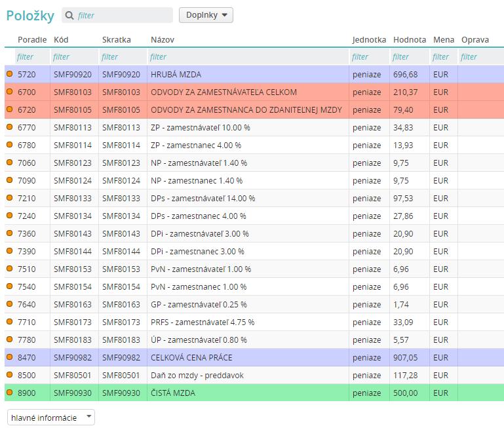Click the orange dot on row 5720
The height and width of the screenshot is (428, 504).
(10, 73)
